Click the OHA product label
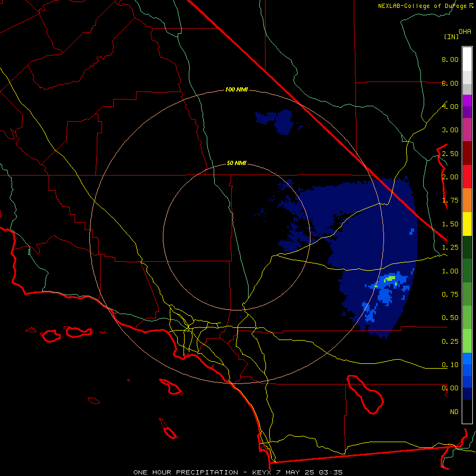Screen dimensions: 476x476 pos(465,31)
